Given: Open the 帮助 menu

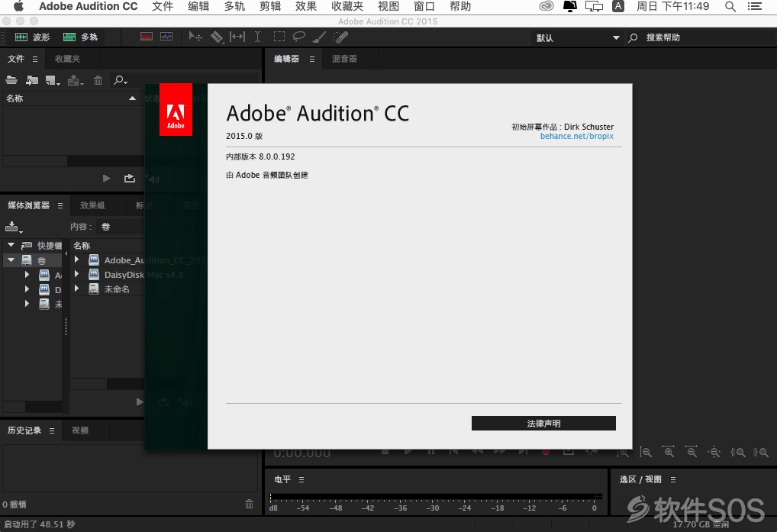Looking at the screenshot, I should point(459,6).
